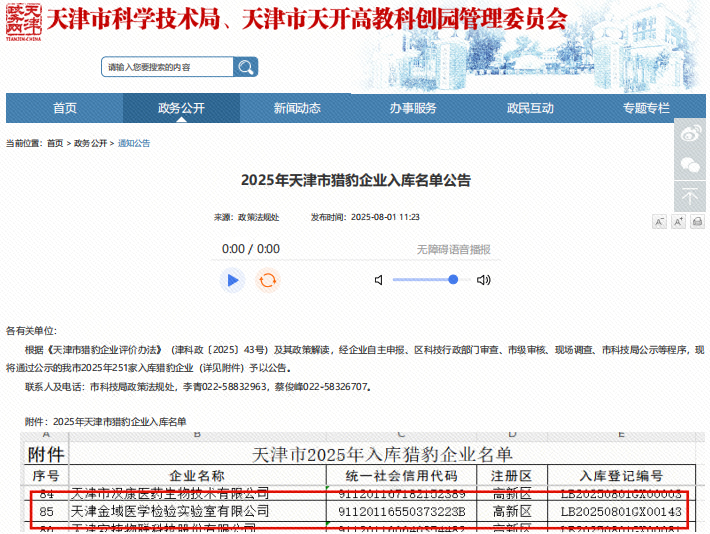
Task: Click cell 天津金域医学检验实验室有限公司
Action: (197, 511)
